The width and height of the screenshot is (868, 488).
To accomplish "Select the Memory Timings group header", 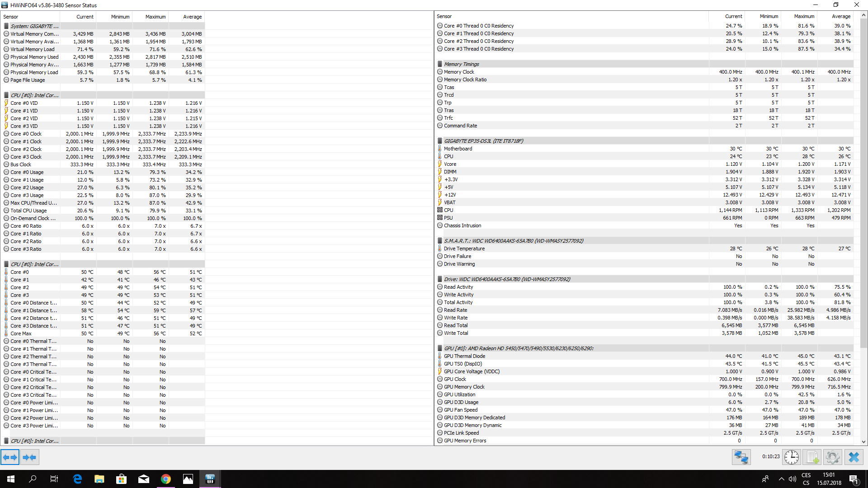I will click(x=461, y=64).
